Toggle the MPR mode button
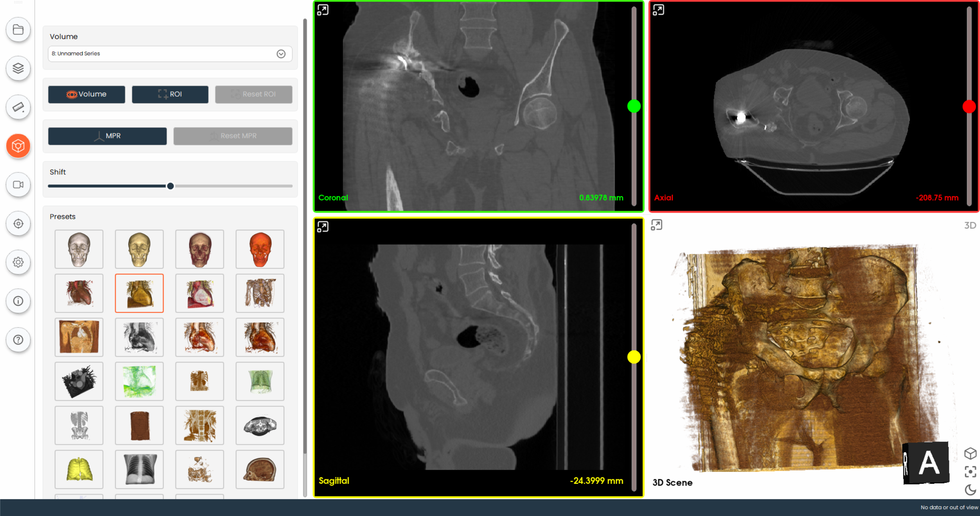Screen dimensions: 980x516 tap(107, 136)
